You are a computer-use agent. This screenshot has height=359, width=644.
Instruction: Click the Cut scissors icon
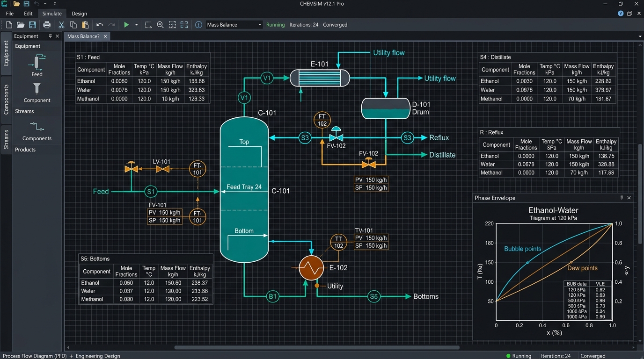[x=61, y=25]
